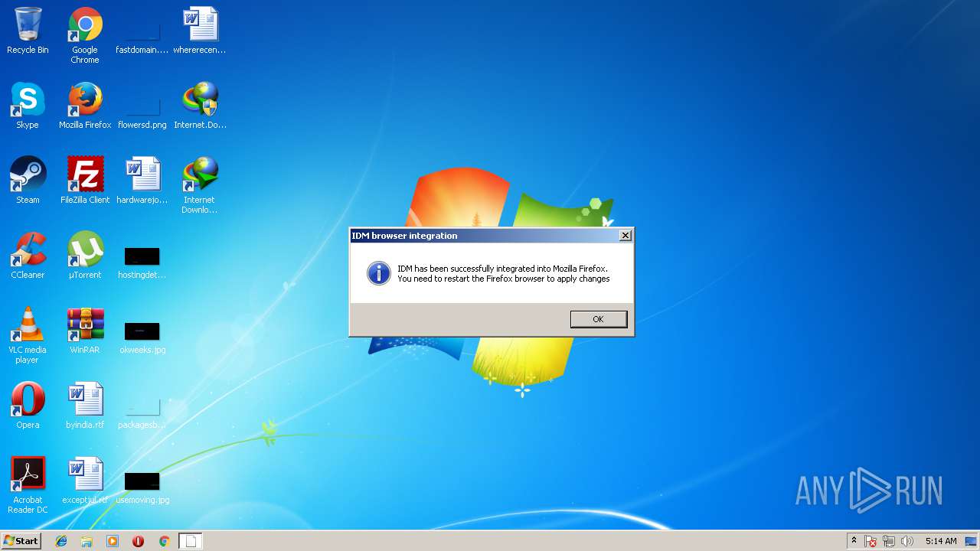Image resolution: width=980 pixels, height=551 pixels.
Task: Open the volume speaker tray icon
Action: coord(907,541)
